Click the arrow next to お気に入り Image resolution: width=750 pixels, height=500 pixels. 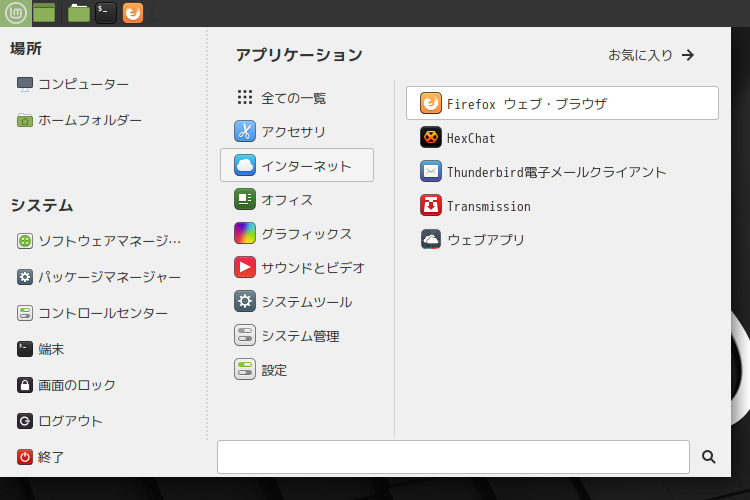click(688, 55)
